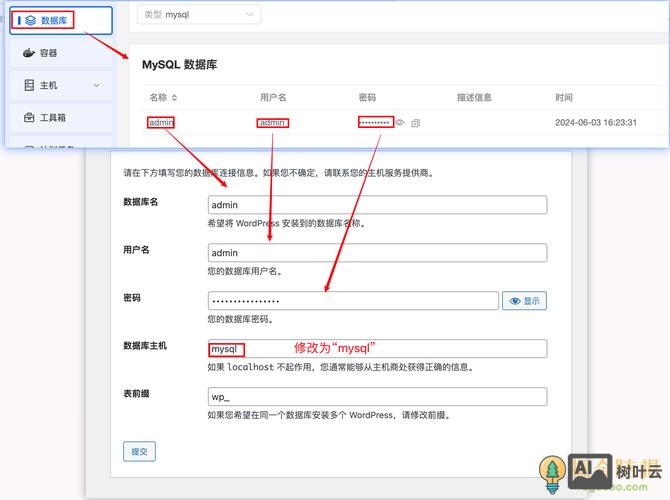Screen dimensions: 670x500
Task: Reveal the database password with eye icon
Action: pos(400,123)
